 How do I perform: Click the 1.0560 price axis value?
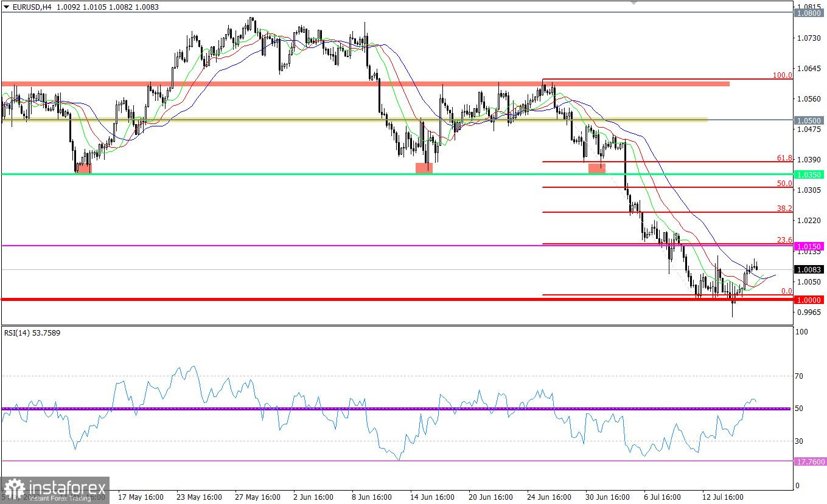808,98
